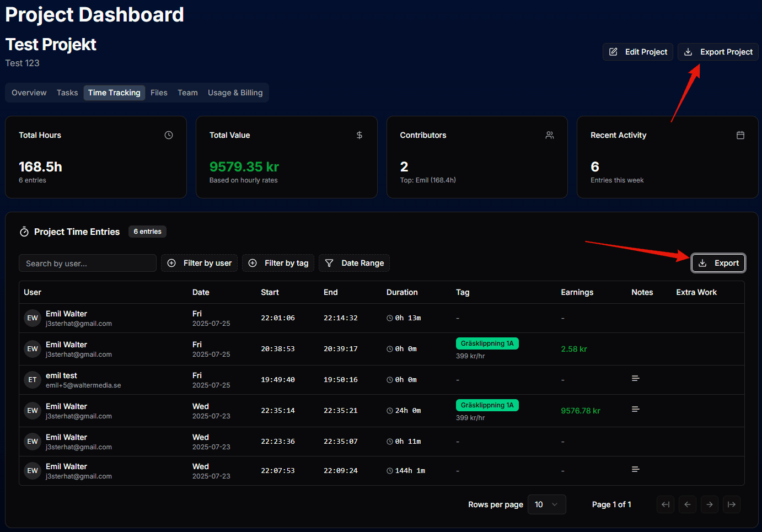Screen dimensions: 762x532
Task: Click the Date column header
Action: pyautogui.click(x=201, y=292)
